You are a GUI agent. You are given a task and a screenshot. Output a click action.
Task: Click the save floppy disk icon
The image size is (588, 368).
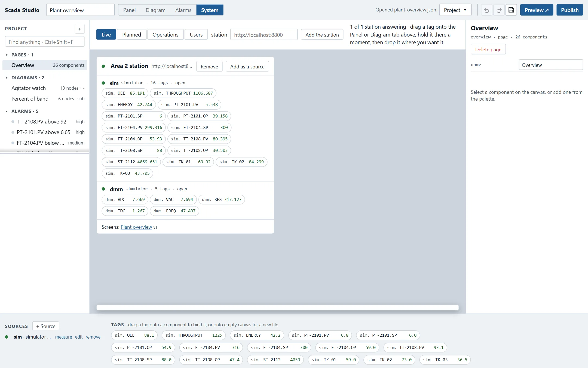(511, 10)
